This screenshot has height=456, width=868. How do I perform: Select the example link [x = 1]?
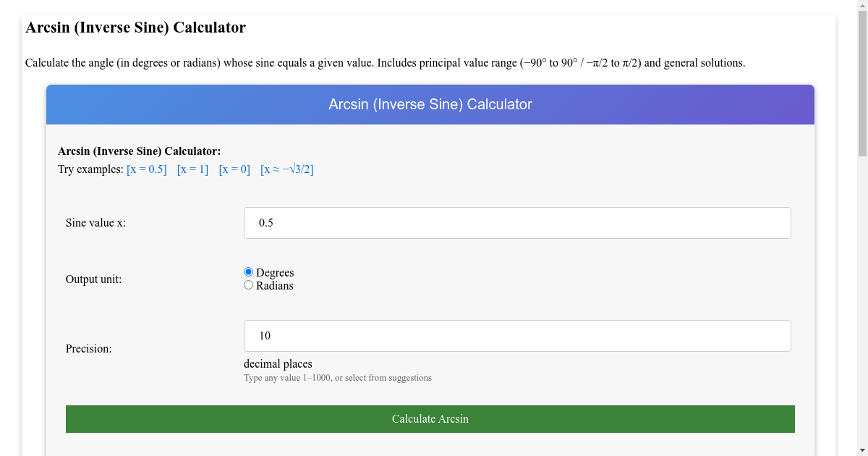tap(192, 169)
